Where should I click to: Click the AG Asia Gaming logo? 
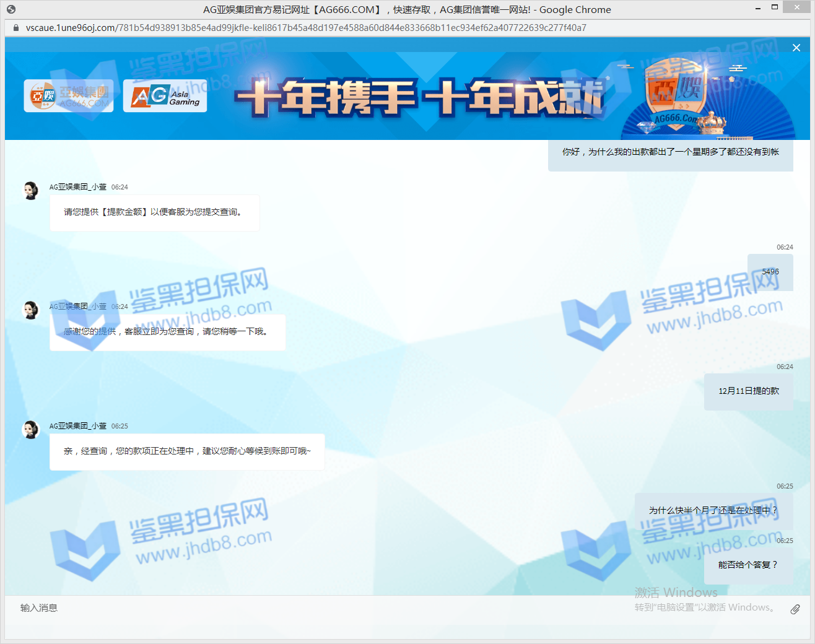click(x=165, y=96)
